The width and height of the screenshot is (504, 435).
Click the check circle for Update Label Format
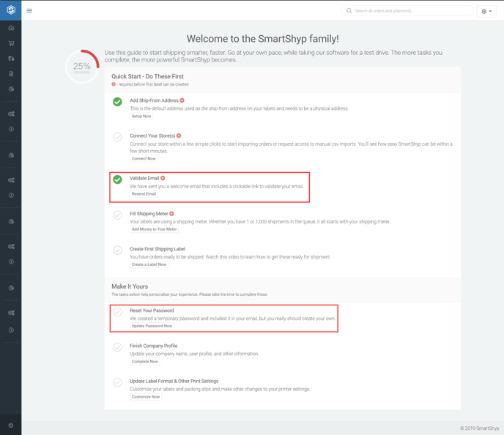click(117, 382)
